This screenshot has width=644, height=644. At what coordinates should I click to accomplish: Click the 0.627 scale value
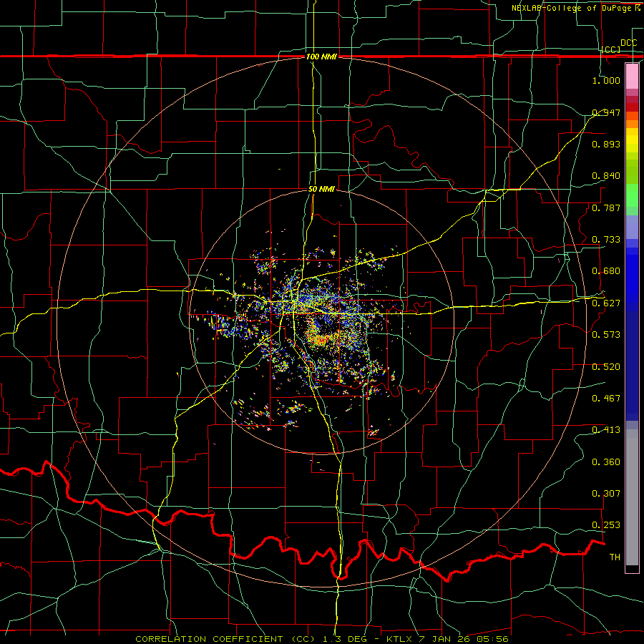(x=606, y=303)
